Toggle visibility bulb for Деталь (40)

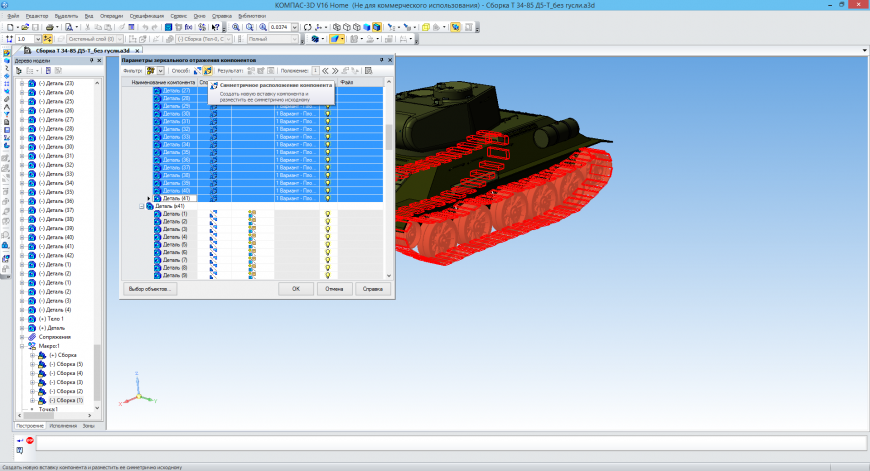(328, 190)
